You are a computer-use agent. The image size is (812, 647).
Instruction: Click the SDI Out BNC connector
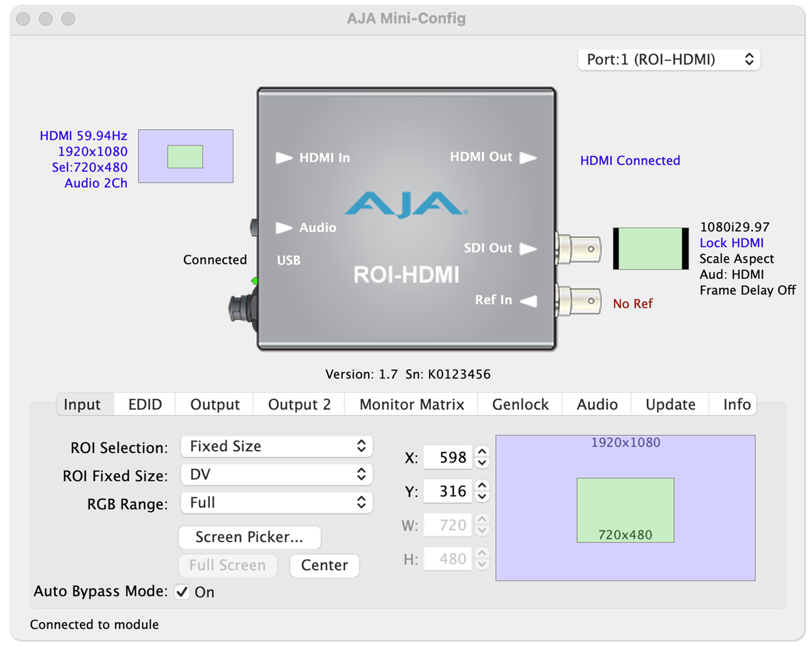[578, 249]
